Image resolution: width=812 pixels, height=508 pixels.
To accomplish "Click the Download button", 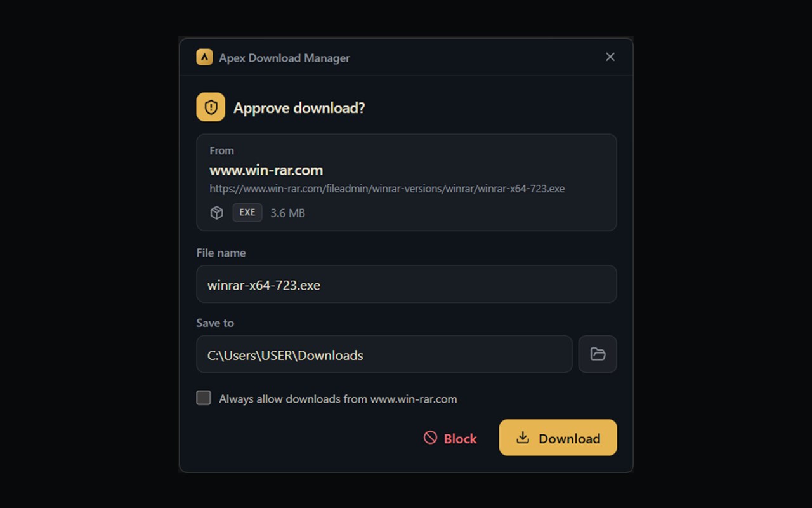I will [x=558, y=438].
